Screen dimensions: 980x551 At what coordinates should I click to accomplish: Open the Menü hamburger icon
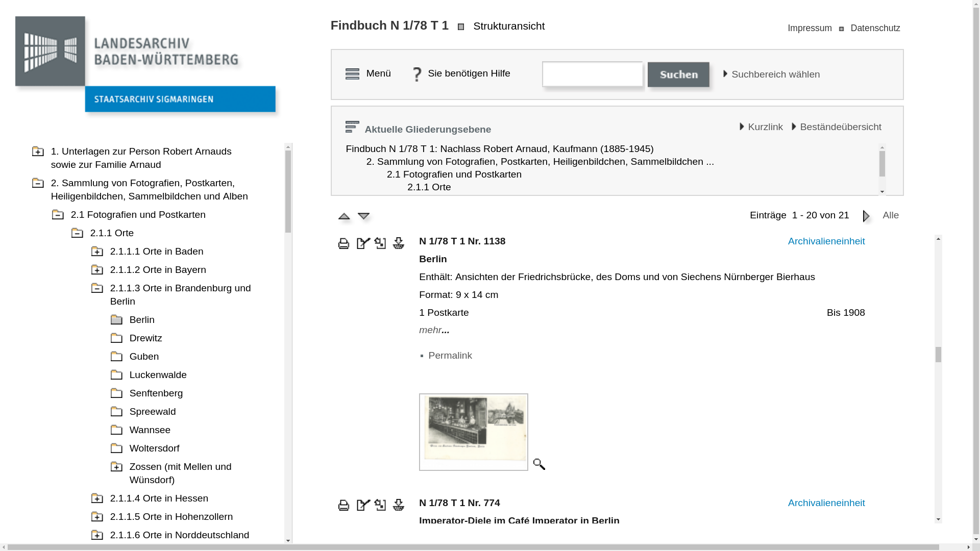352,74
